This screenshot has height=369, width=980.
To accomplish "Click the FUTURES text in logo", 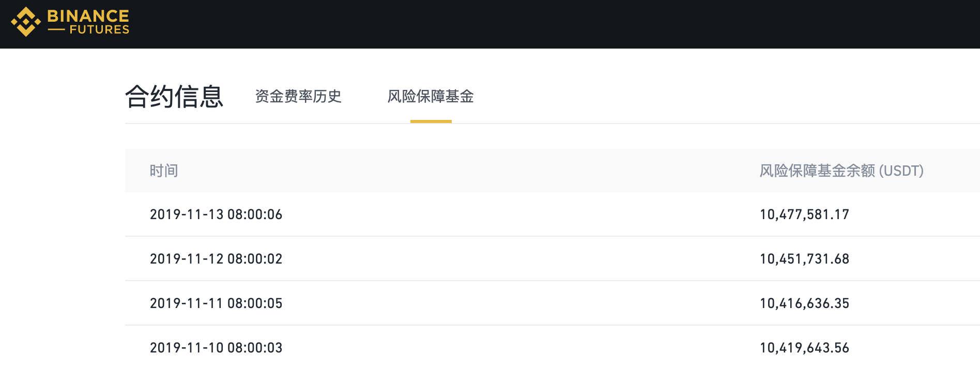I will [99, 30].
